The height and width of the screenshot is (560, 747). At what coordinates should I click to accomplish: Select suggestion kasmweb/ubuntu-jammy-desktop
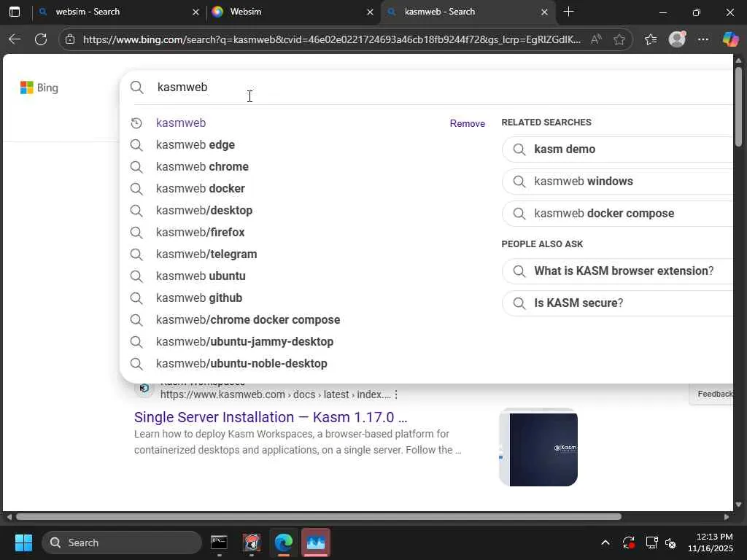tap(244, 342)
